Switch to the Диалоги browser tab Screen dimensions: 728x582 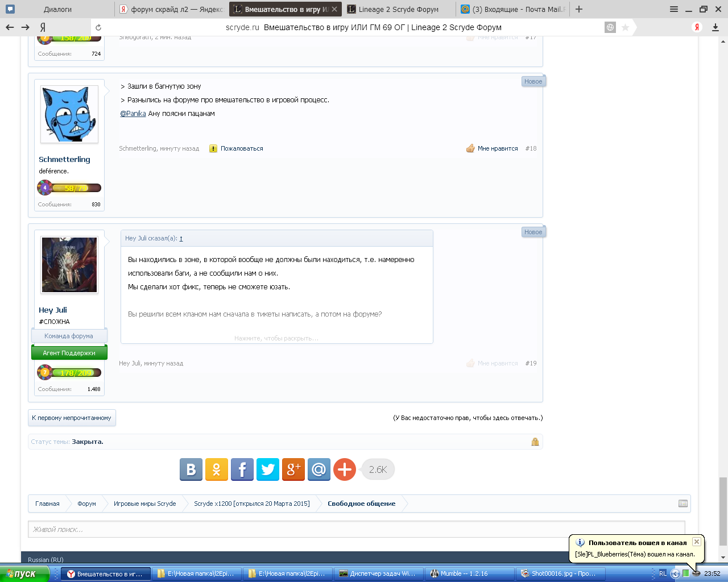[57, 9]
